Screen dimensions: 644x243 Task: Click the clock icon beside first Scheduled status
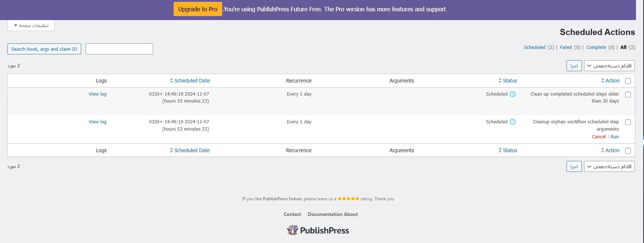[513, 94]
